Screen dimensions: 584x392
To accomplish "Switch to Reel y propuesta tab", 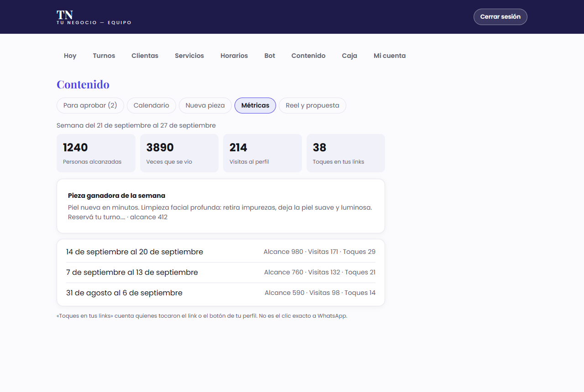I will point(313,105).
